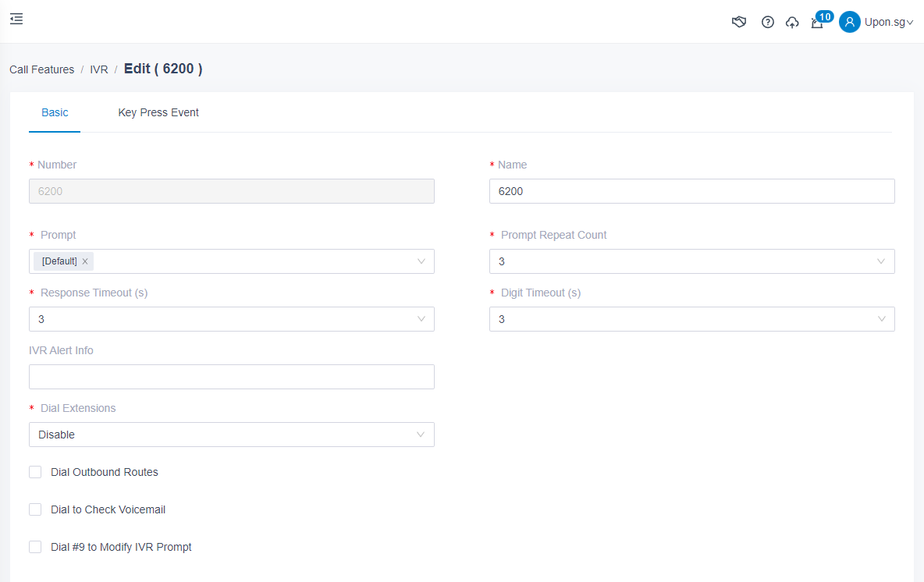Collapse the sidebar menu icon
924x582 pixels.
point(16,19)
